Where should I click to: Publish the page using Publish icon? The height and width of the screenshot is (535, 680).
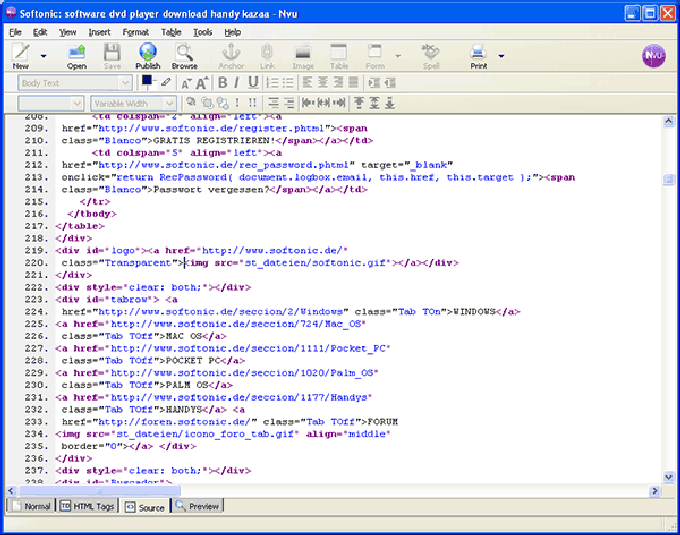148,55
